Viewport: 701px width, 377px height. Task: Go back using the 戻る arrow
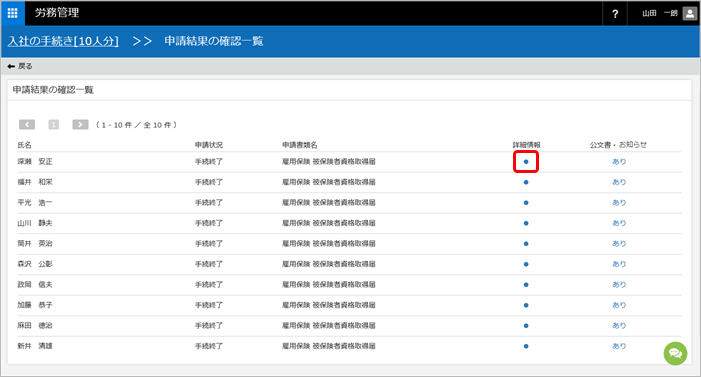20,66
